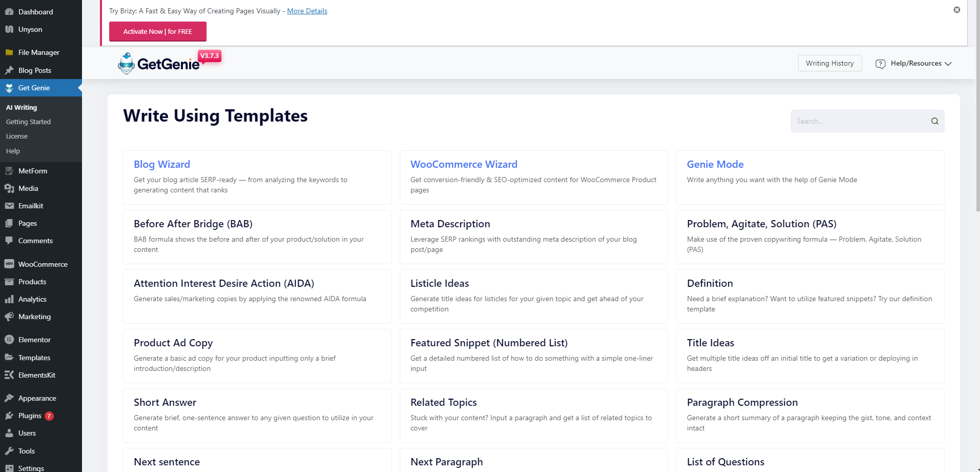
Task: Click the WooCommerce sidebar icon
Action: [9, 264]
